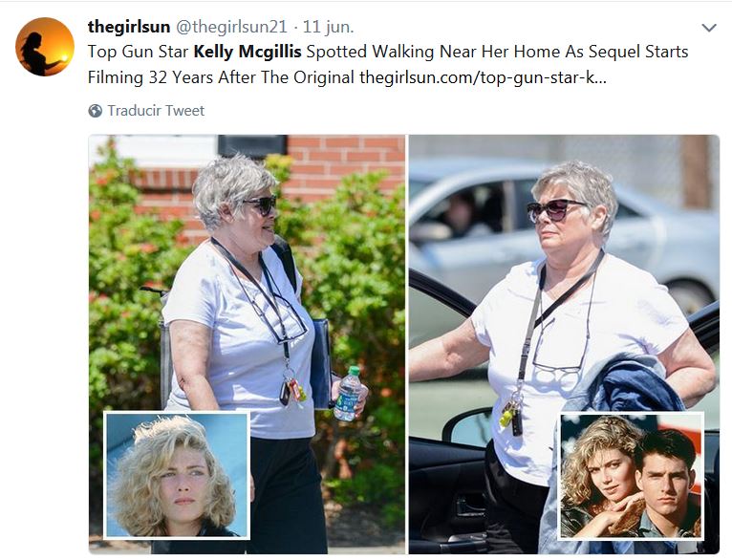Click the inset movie still of two people
The height and width of the screenshot is (560, 732).
[x=631, y=476]
